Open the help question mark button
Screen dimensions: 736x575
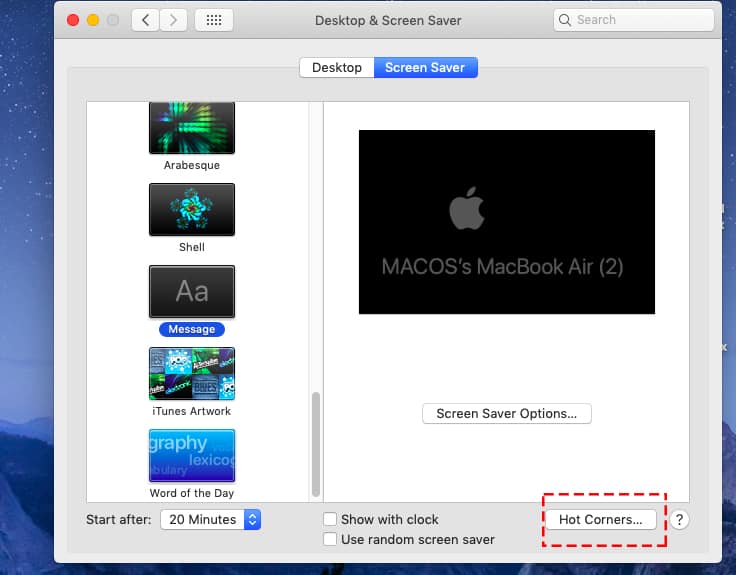click(x=679, y=519)
